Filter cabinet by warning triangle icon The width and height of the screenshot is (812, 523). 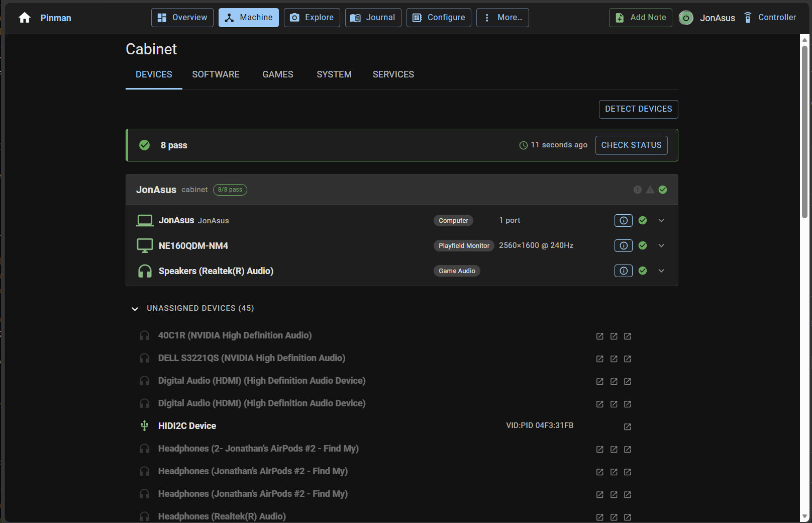[650, 190]
